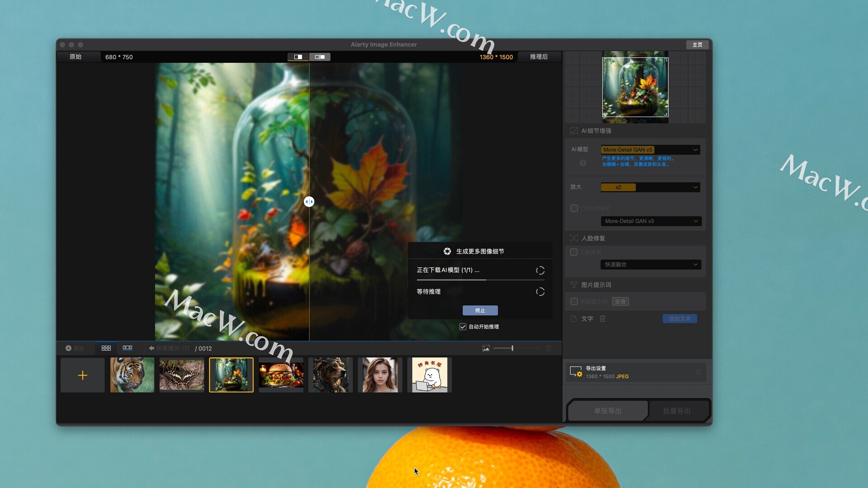The height and width of the screenshot is (488, 868).
Task: Open the second-pass More-Detail GAN v3 dropdown
Action: click(x=651, y=221)
